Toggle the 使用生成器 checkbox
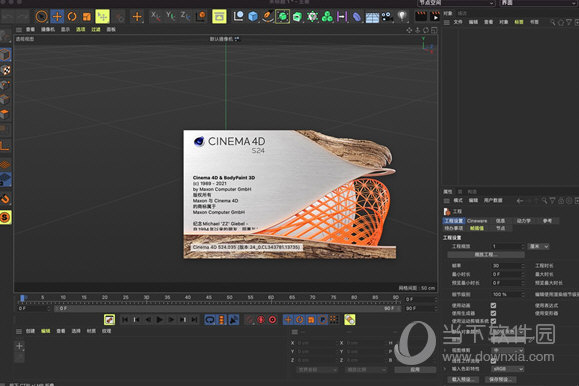Screen dimensions: 579x386 (493, 313)
